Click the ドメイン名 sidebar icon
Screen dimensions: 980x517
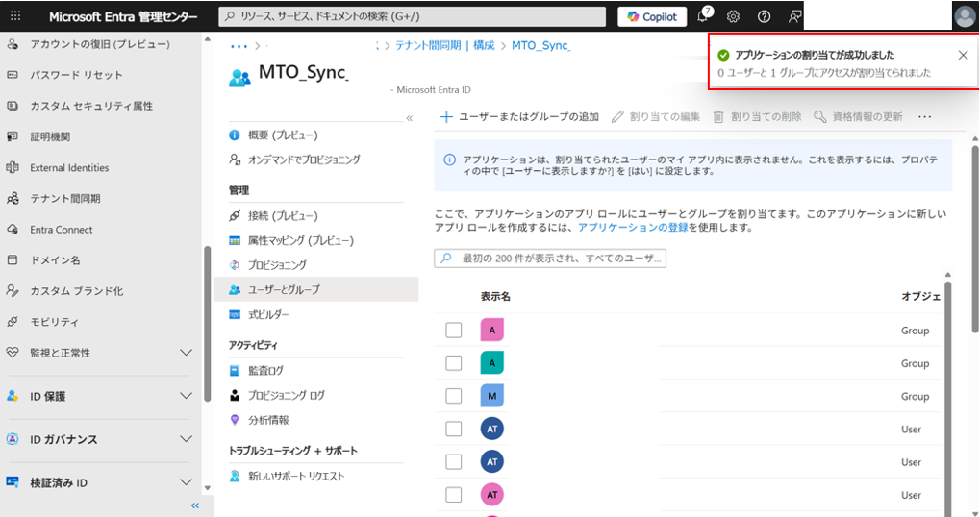click(x=13, y=259)
